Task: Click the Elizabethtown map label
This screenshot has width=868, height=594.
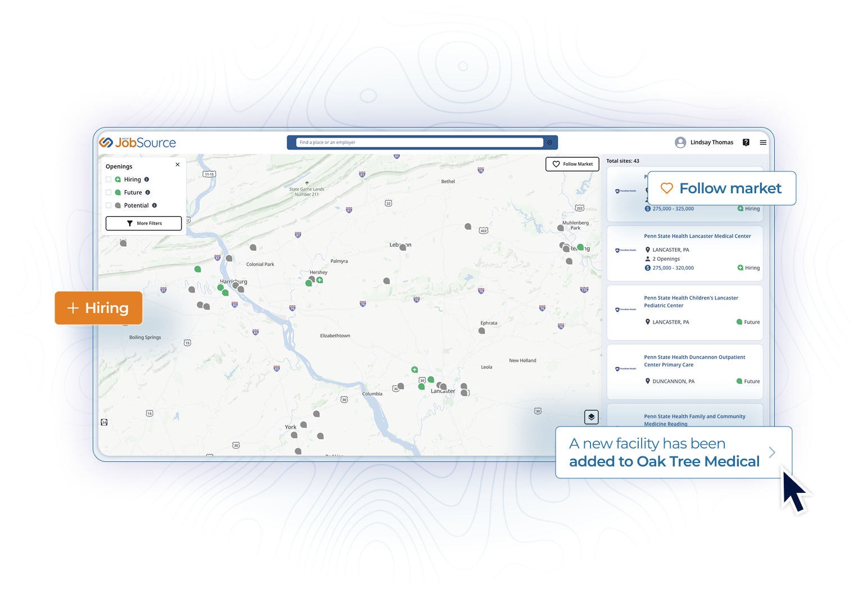Action: pos(335,335)
